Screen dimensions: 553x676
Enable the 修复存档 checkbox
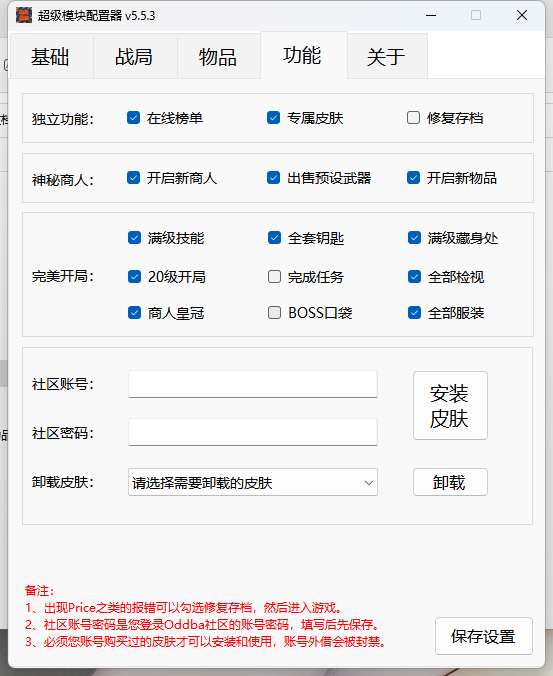pyautogui.click(x=413, y=118)
